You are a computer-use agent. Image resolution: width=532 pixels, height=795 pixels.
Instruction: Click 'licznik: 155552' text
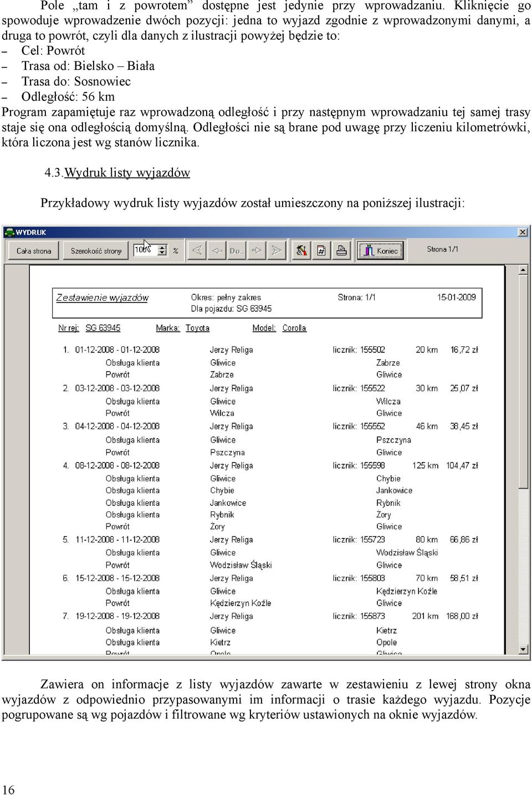point(359,427)
